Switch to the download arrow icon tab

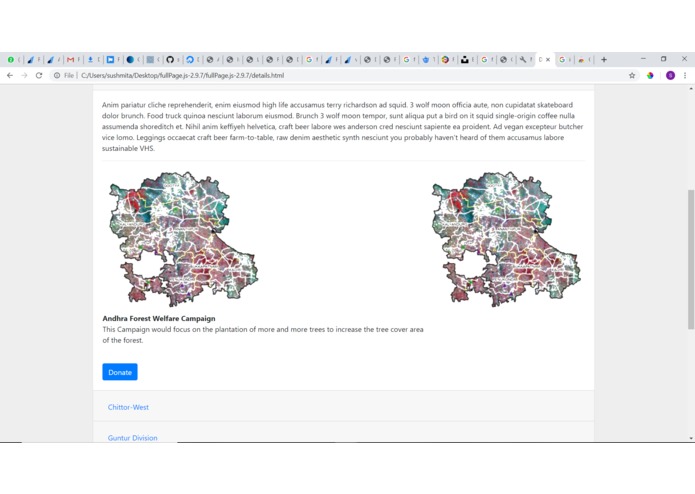[90, 59]
